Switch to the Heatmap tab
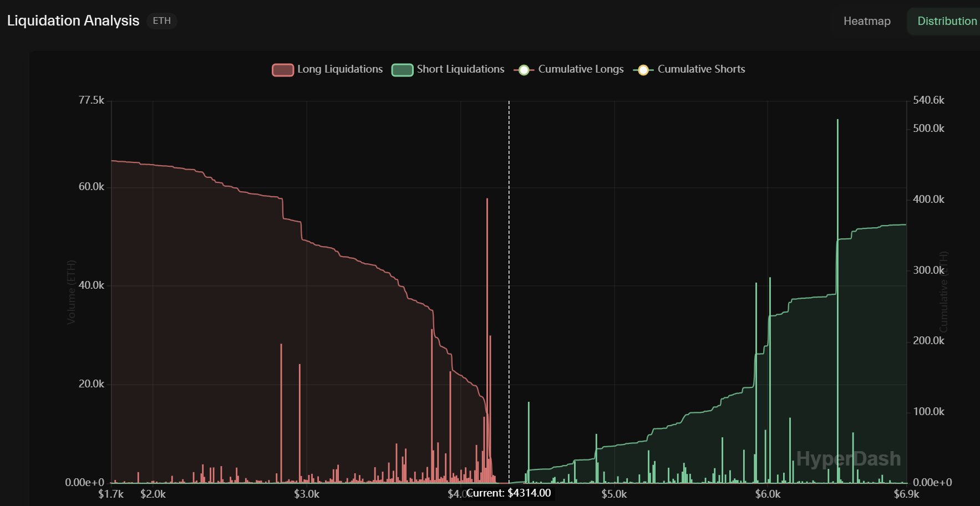Viewport: 980px width, 506px height. tap(867, 21)
